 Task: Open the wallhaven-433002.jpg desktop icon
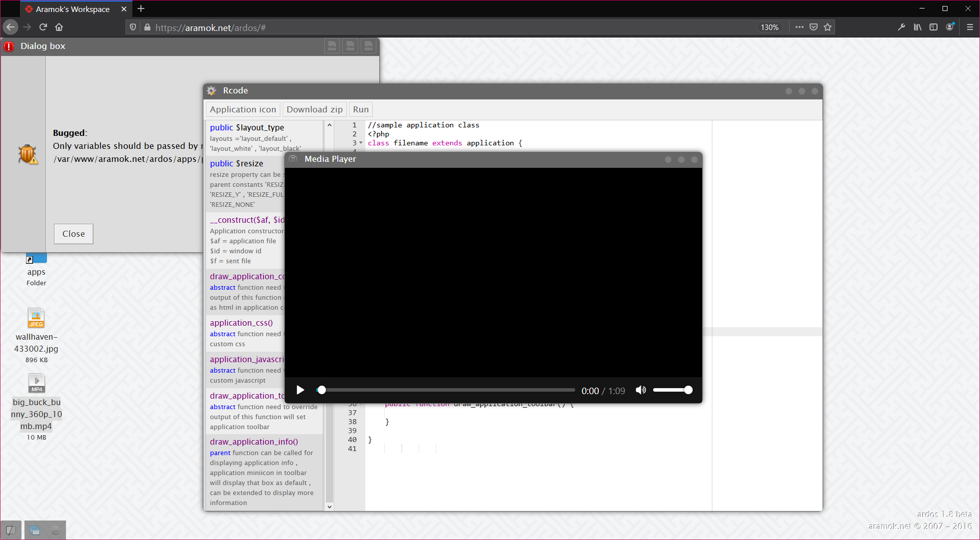point(36,318)
